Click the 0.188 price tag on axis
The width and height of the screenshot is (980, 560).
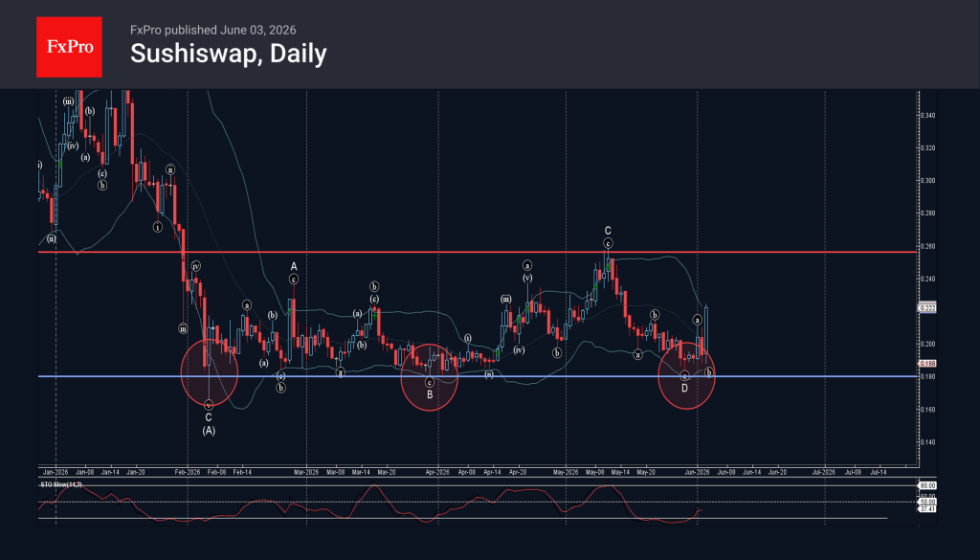926,363
